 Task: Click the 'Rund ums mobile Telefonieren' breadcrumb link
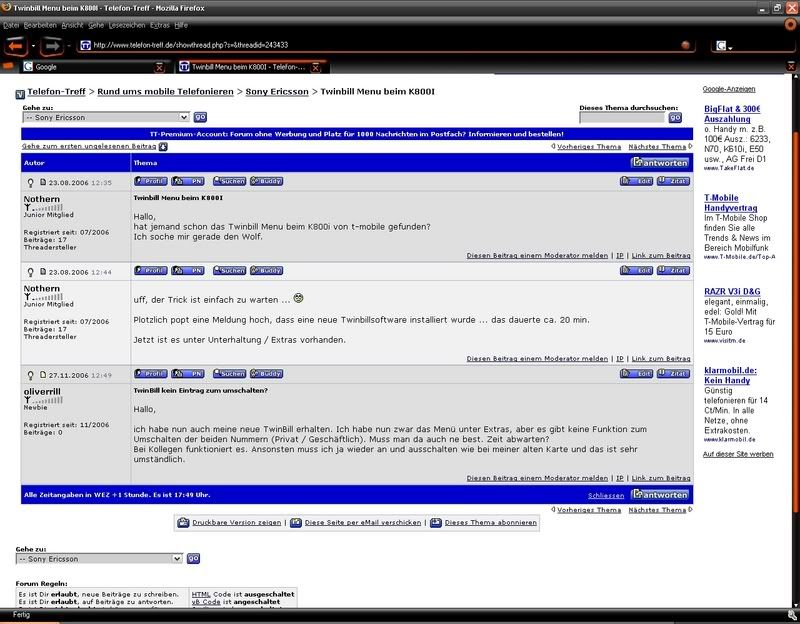click(166, 92)
